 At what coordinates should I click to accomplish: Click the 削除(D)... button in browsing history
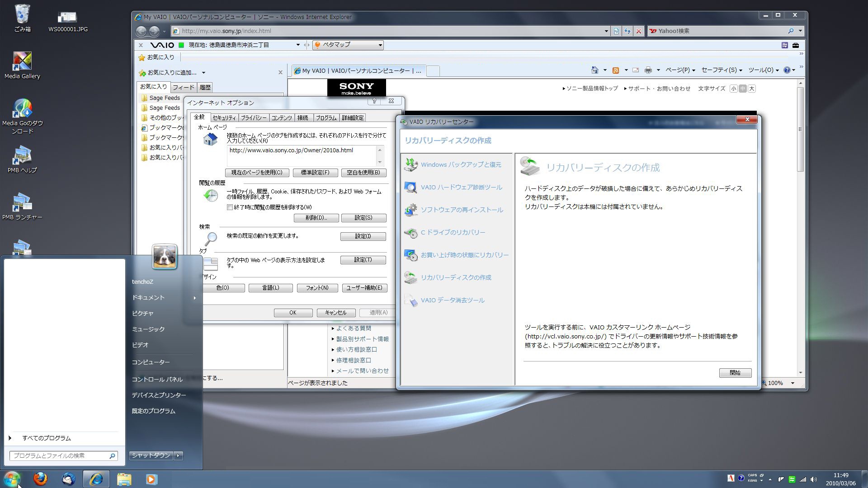click(316, 218)
